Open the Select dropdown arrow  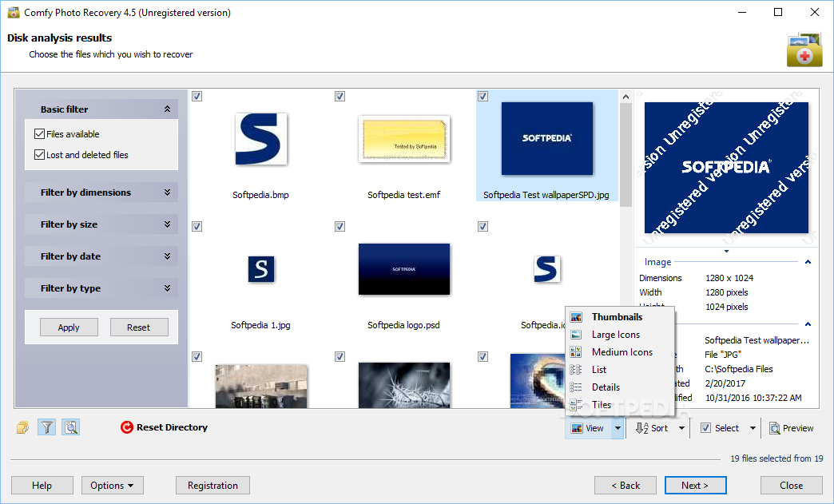coord(753,428)
